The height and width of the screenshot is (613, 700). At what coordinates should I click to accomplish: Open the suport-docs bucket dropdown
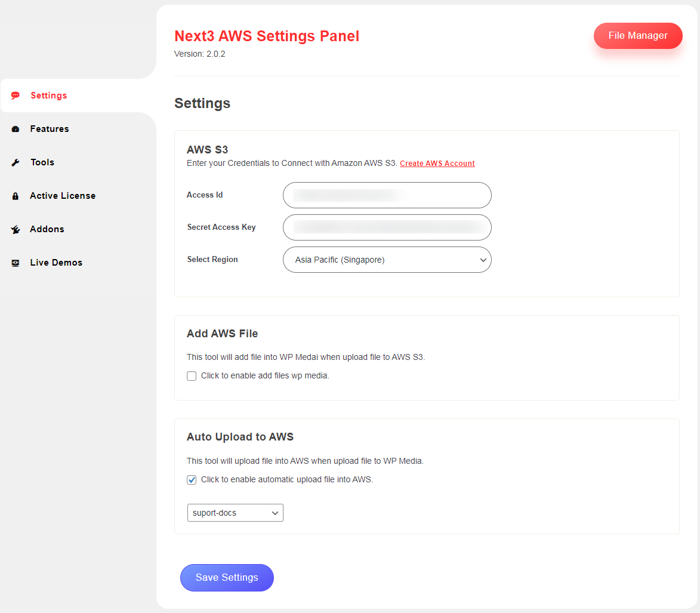235,513
